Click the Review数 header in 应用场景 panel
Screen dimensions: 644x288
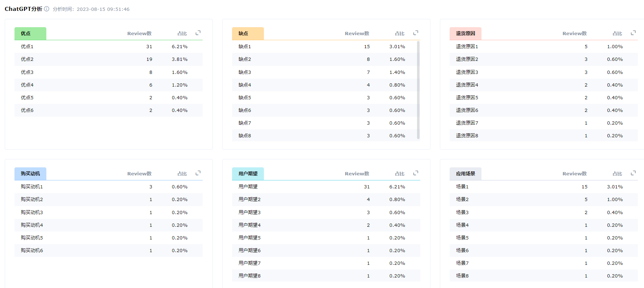[574, 174]
